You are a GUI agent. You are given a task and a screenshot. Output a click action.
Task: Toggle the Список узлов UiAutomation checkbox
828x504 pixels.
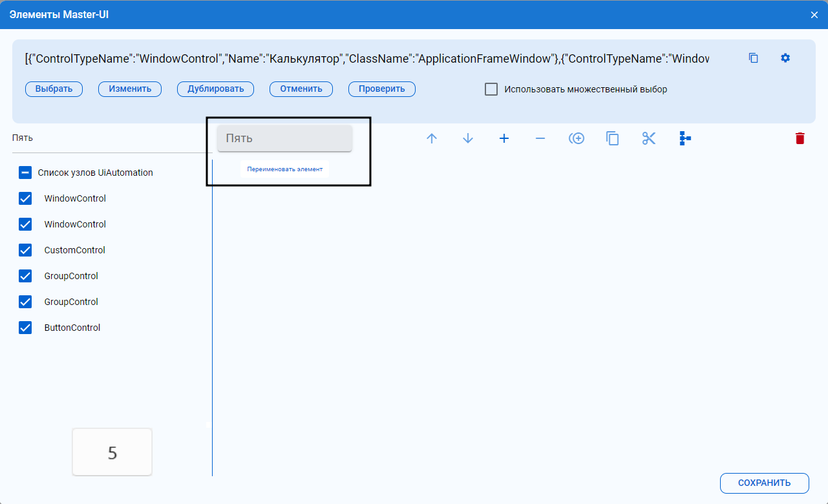[25, 173]
